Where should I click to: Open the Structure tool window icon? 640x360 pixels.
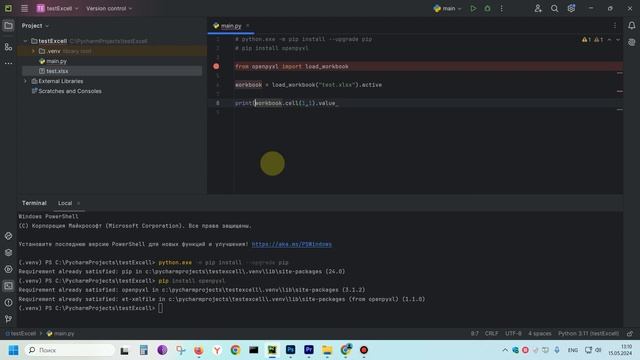tap(8, 47)
